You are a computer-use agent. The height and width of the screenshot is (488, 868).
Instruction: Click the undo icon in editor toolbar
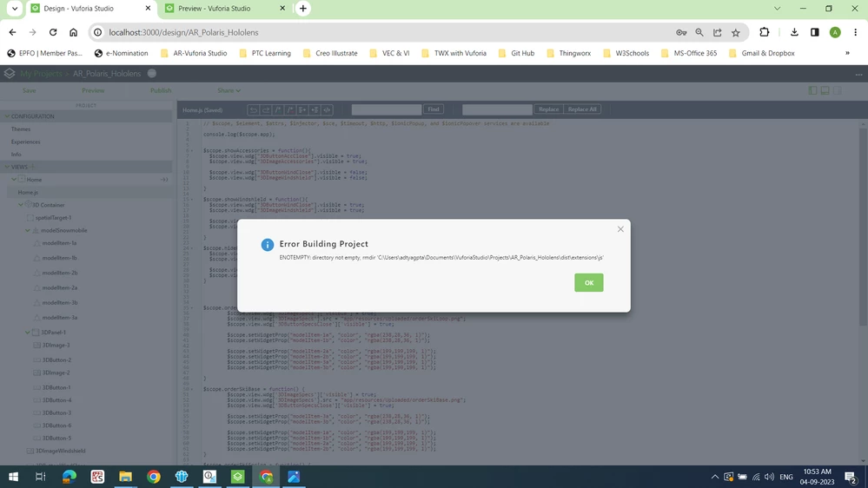pyautogui.click(x=253, y=109)
